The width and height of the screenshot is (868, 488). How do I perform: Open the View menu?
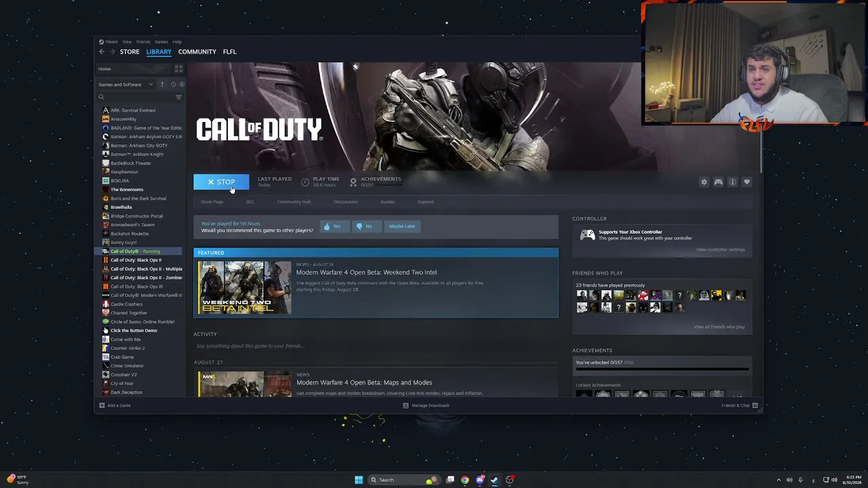(127, 42)
